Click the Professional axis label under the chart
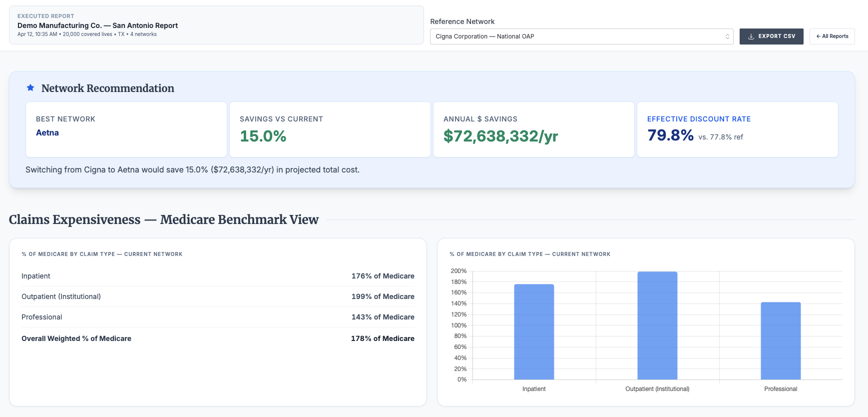 [781, 389]
